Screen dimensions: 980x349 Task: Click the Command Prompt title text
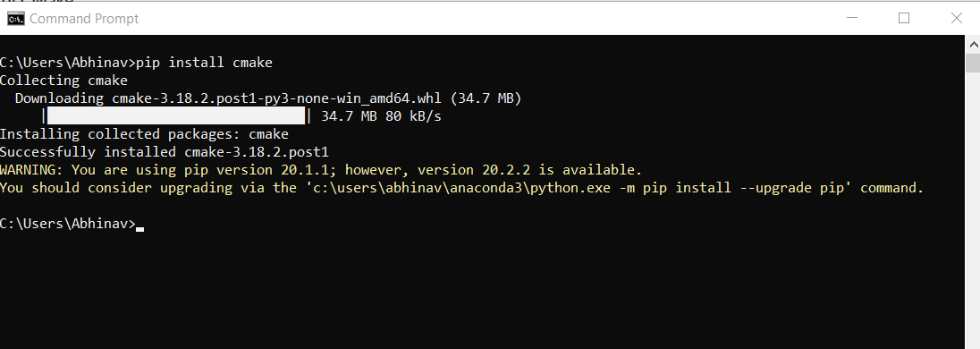coord(84,19)
